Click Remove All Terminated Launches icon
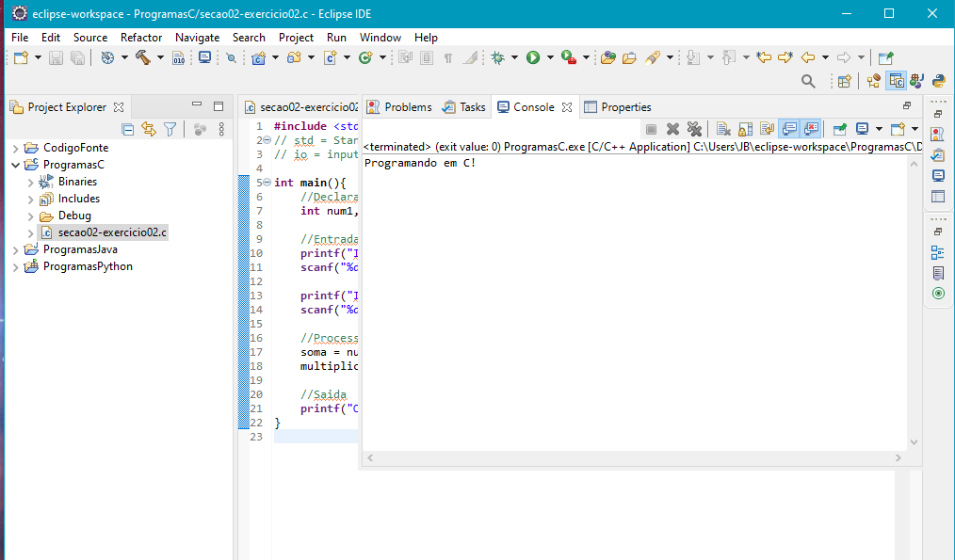 (694, 129)
